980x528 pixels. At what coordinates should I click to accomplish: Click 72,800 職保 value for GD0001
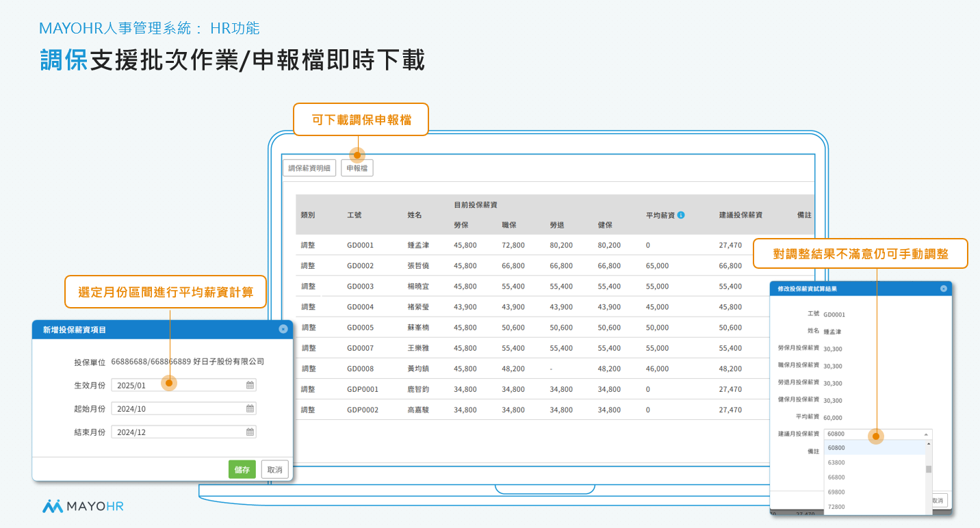click(x=513, y=245)
